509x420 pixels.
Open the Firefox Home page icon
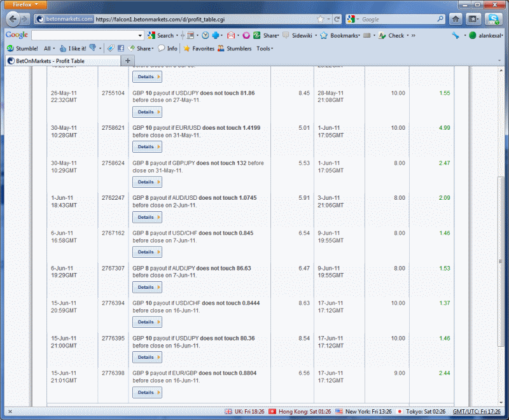click(x=456, y=19)
